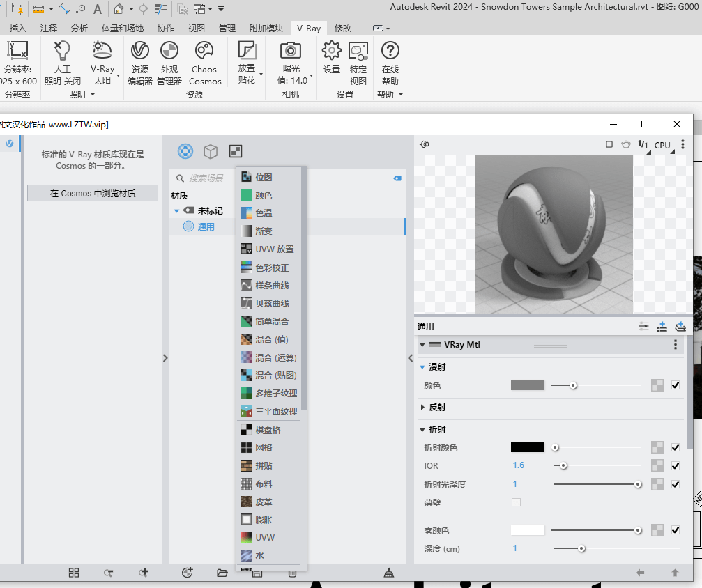
Task: Expand the 反射 section
Action: [422, 408]
